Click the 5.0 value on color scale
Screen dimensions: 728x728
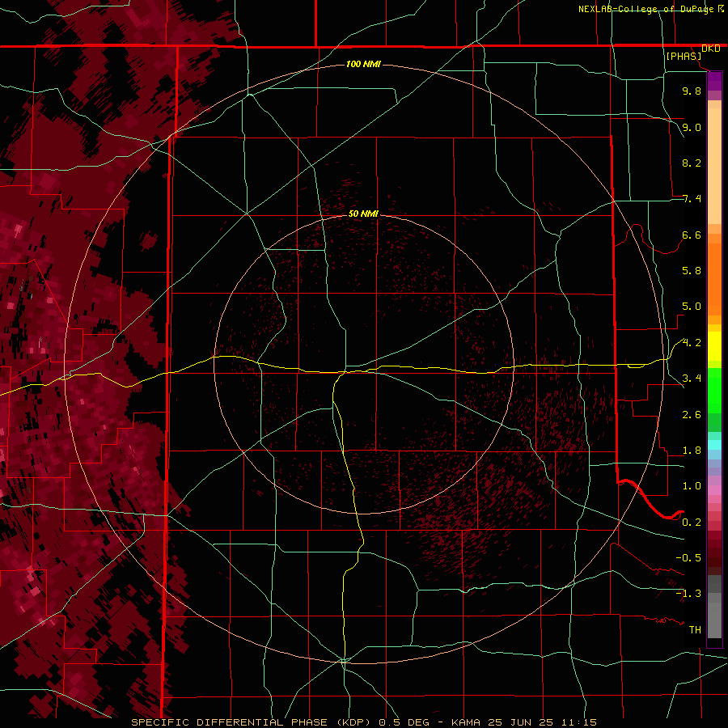click(692, 307)
